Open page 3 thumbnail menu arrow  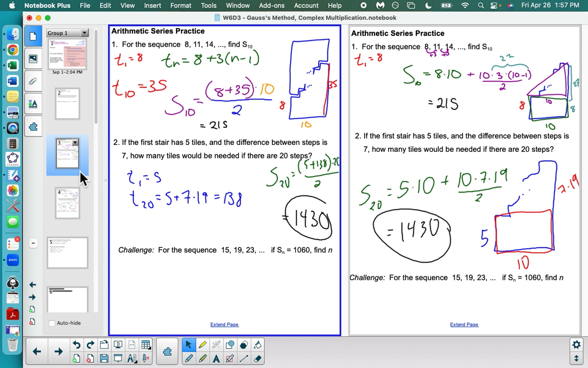point(75,142)
